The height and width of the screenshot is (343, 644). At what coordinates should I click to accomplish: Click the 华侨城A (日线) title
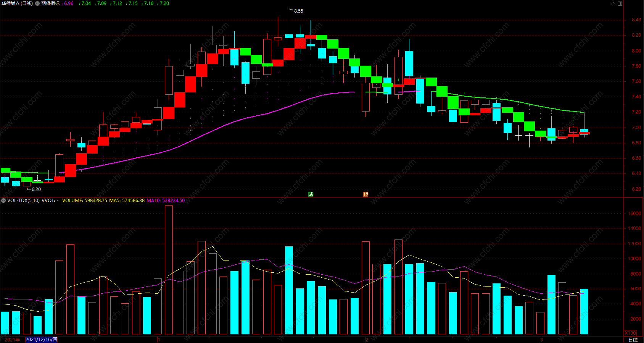point(17,3)
